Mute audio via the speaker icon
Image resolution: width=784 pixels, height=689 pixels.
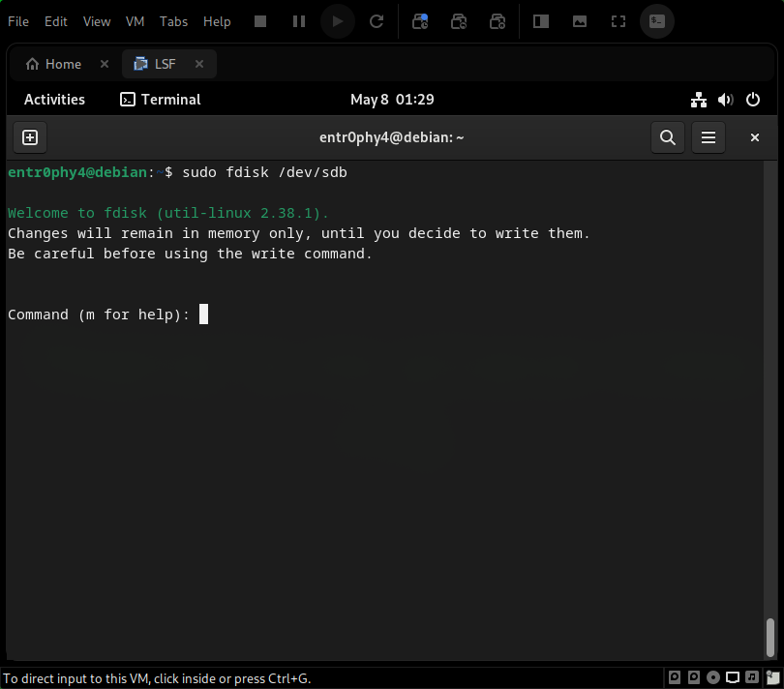tap(726, 100)
